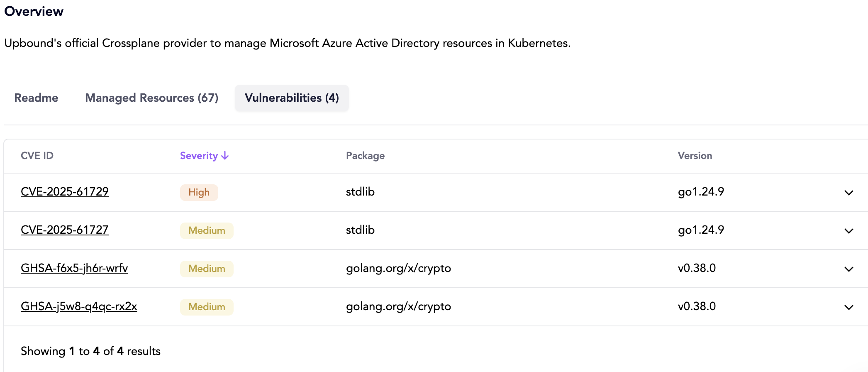Viewport: 868px width, 372px height.
Task: Click the stdlib package cell for CVE-2025-61729
Action: click(x=360, y=192)
